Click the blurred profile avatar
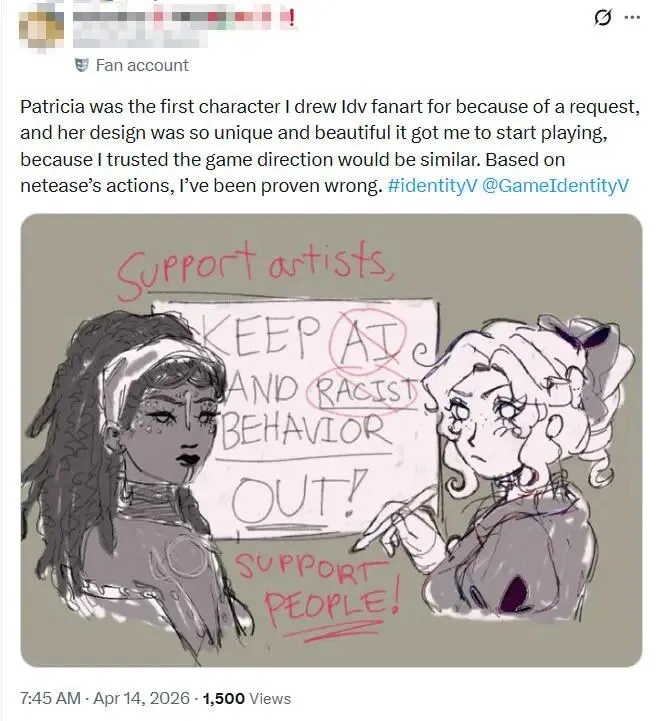This screenshot has width=660, height=721. (x=41, y=30)
